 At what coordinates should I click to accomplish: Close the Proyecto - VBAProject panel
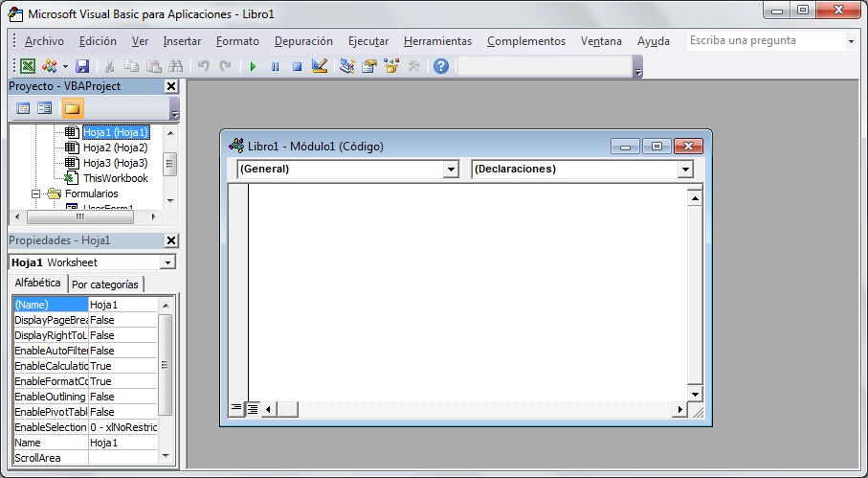pyautogui.click(x=171, y=86)
